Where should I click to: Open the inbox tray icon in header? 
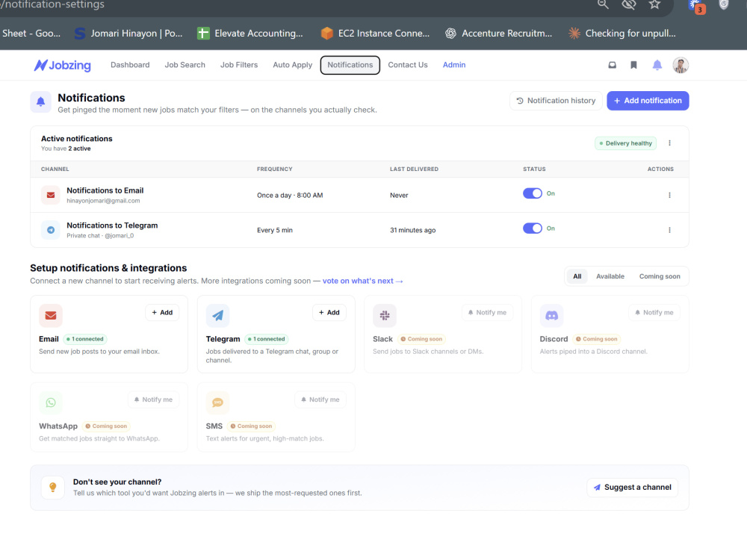tap(613, 65)
